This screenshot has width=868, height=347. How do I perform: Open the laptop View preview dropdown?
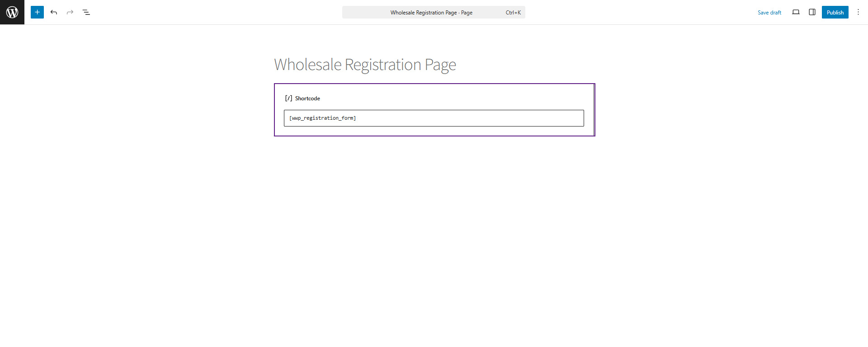pyautogui.click(x=796, y=12)
